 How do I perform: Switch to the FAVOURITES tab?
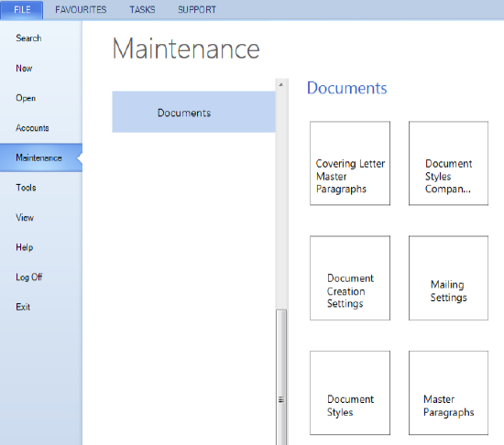click(x=81, y=10)
